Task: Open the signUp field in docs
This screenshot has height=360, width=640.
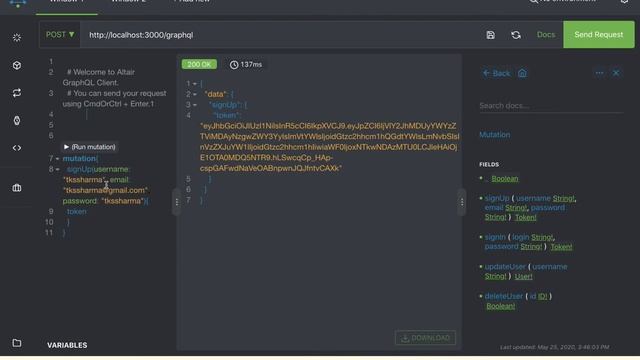Action: (497, 198)
